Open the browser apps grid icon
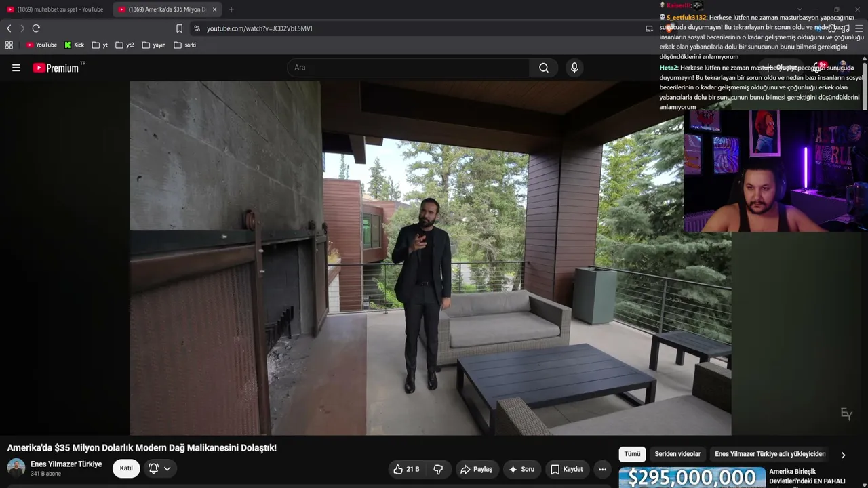 click(x=9, y=45)
